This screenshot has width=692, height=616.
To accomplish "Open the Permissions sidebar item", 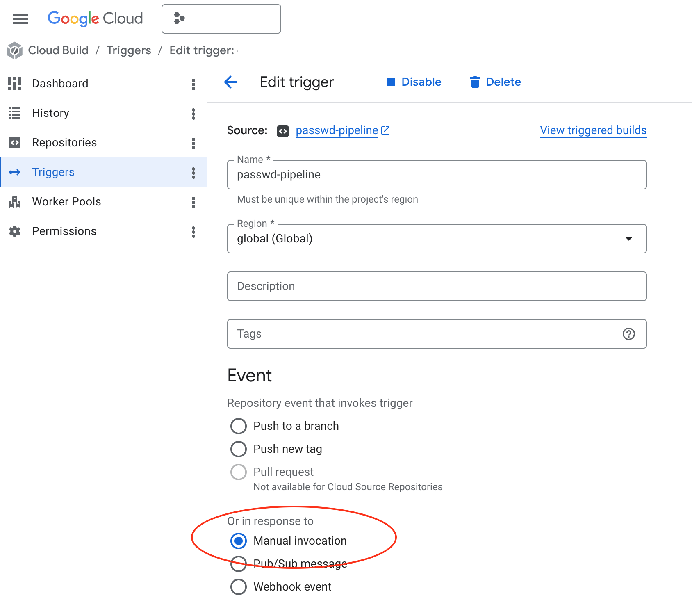I will pos(64,231).
